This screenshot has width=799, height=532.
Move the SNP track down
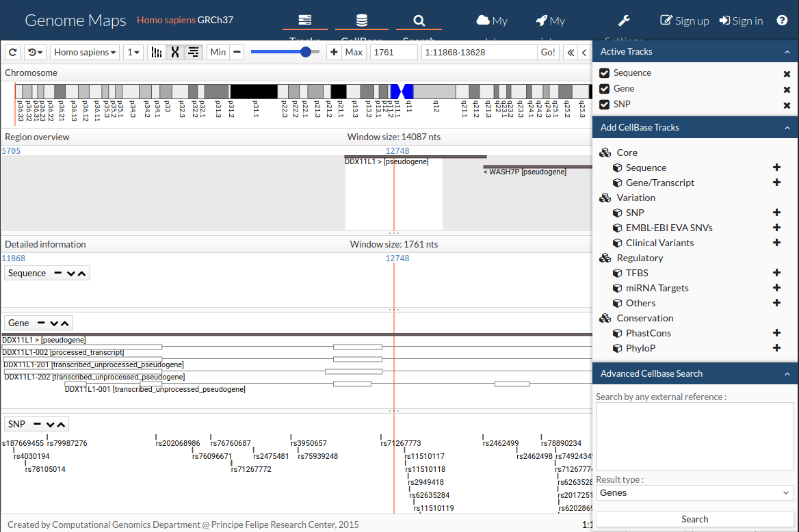(50, 425)
